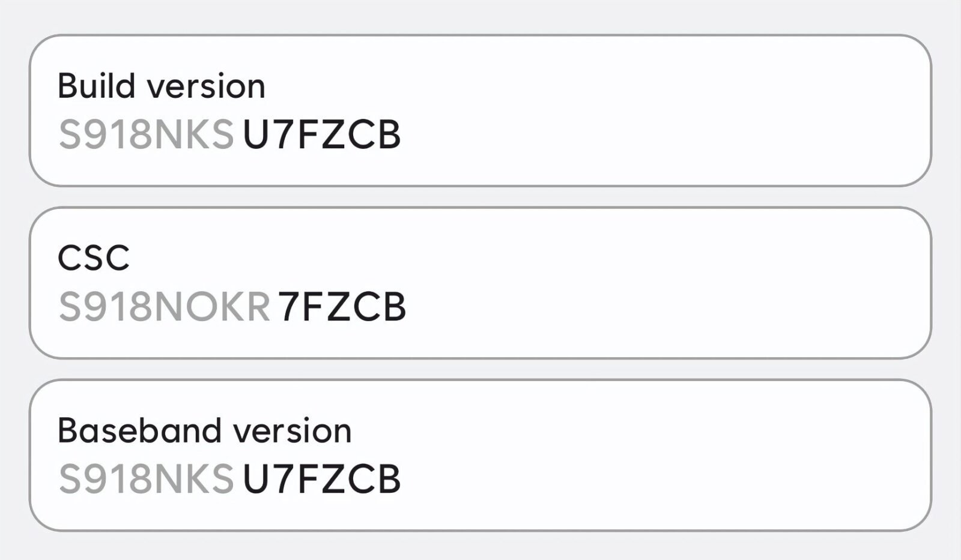Select the S918NKS prefix in Build version

coord(147,134)
